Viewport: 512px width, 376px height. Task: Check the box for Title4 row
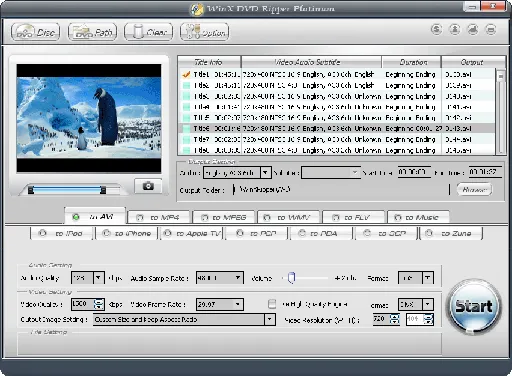(x=186, y=107)
